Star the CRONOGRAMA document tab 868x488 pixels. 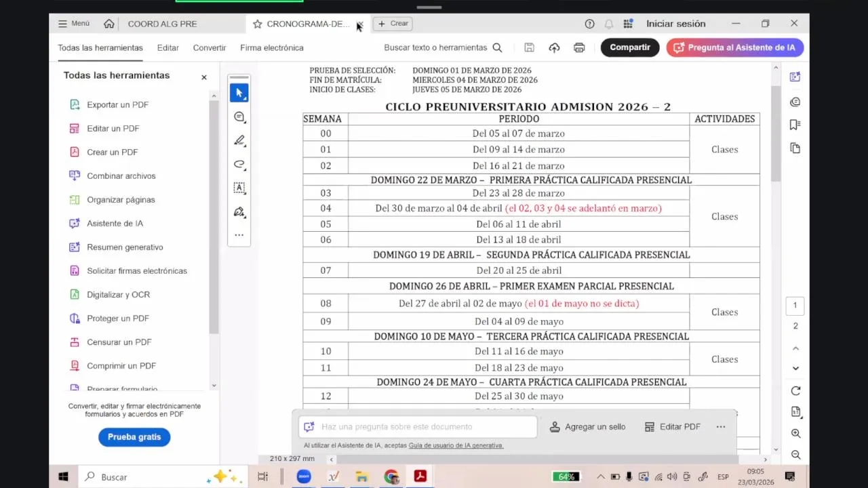coord(257,24)
